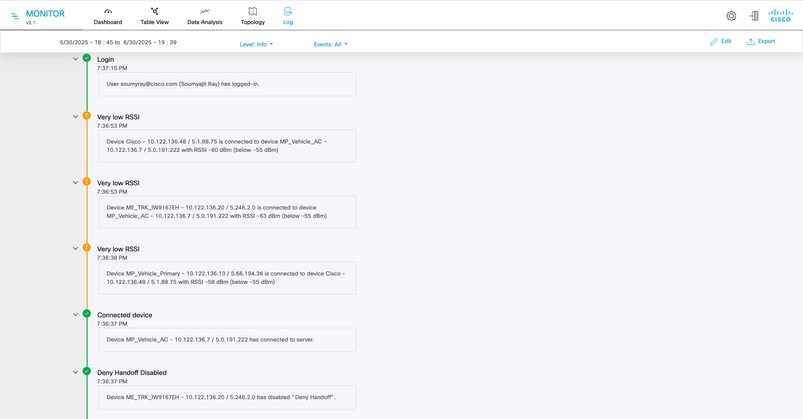803x419 pixels.
Task: Collapse the Very low RSSI -63 dBm entry
Action: point(75,182)
